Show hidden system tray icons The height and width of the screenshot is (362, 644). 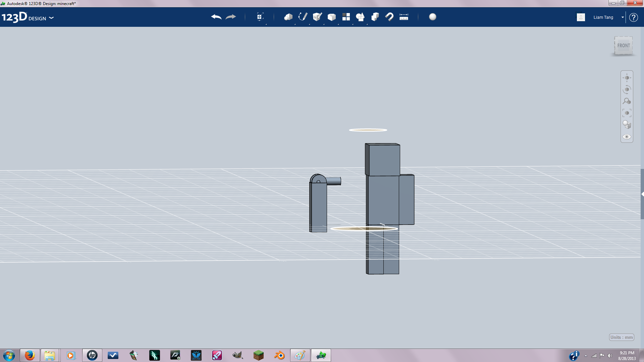[586, 356]
